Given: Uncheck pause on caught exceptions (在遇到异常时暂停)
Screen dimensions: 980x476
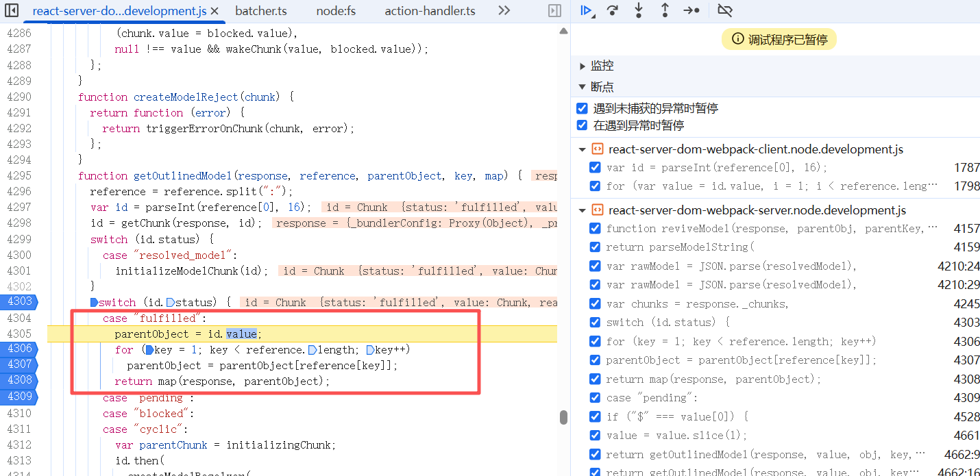Looking at the screenshot, I should [583, 125].
